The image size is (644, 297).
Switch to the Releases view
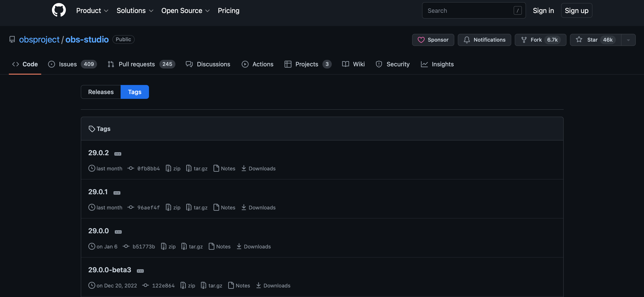click(x=101, y=92)
